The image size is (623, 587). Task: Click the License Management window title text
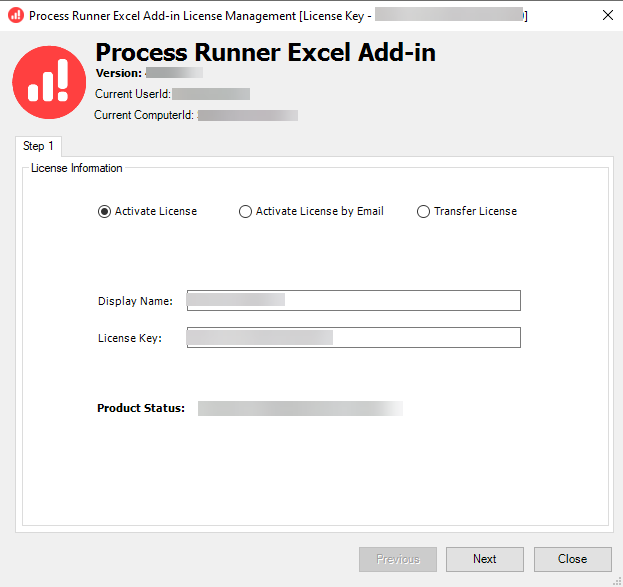(200, 16)
